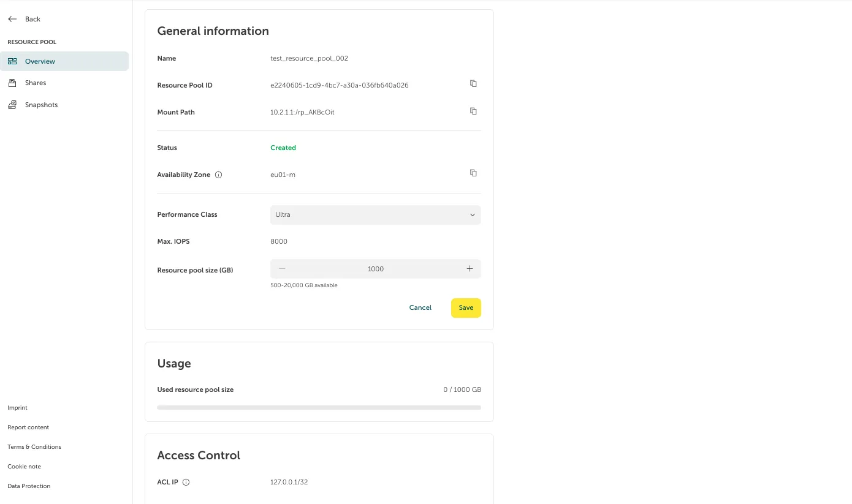Click the resource pool size value field
This screenshot has width=852, height=504.
375,269
